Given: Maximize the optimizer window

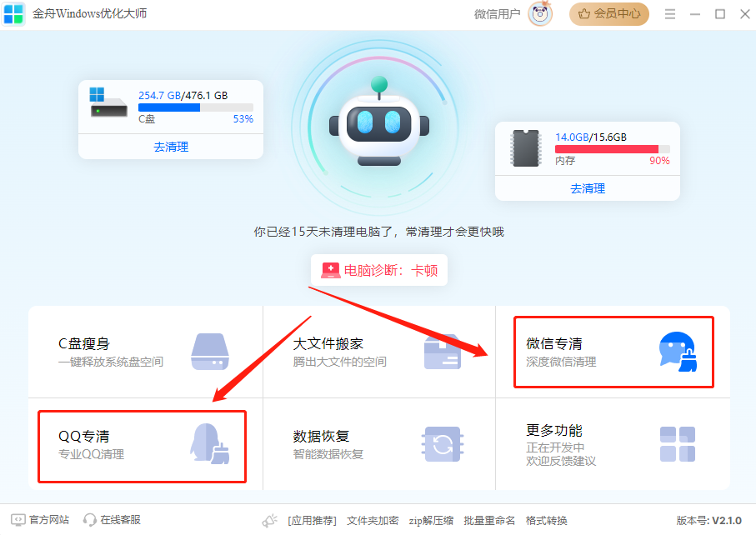Looking at the screenshot, I should tap(720, 14).
